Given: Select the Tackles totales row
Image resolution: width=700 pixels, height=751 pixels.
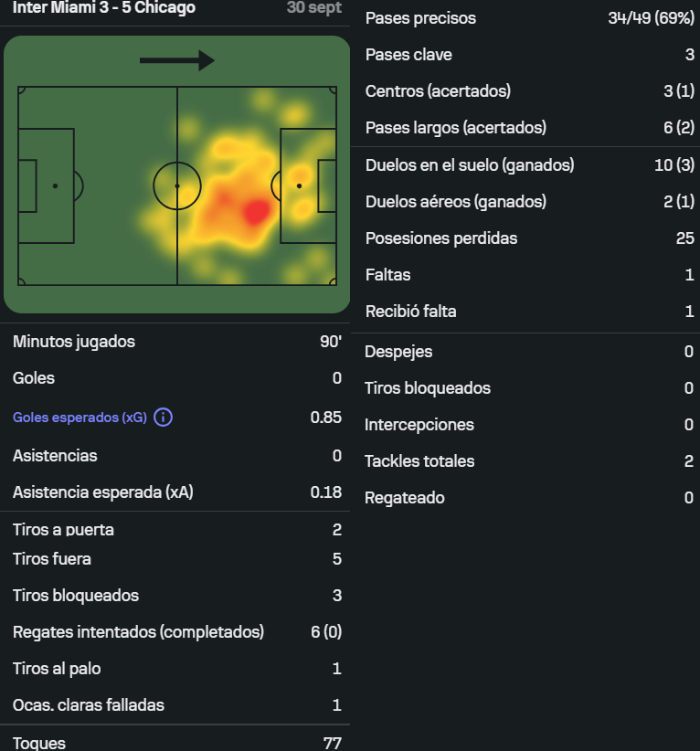Looking at the screenshot, I should pyautogui.click(x=529, y=461).
